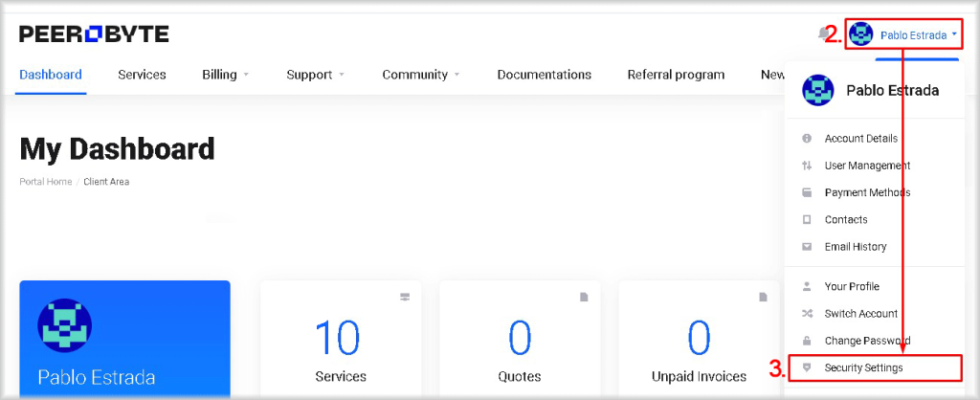This screenshot has width=980, height=400.
Task: Click the Email History envelope icon
Action: [807, 247]
